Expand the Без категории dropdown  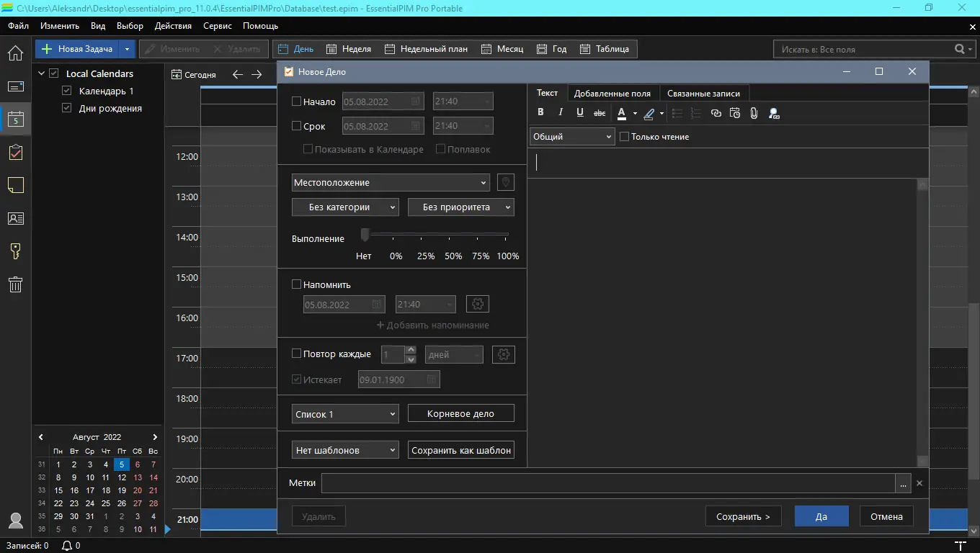click(345, 207)
